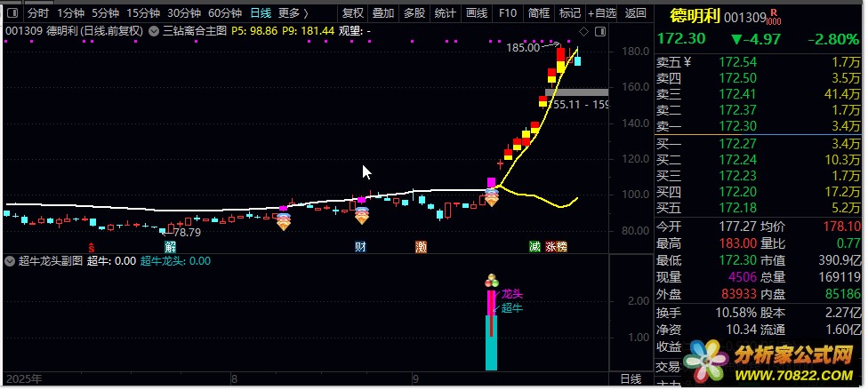
Task: Click the 卖一 ask price 172.30
Action: 738,127
